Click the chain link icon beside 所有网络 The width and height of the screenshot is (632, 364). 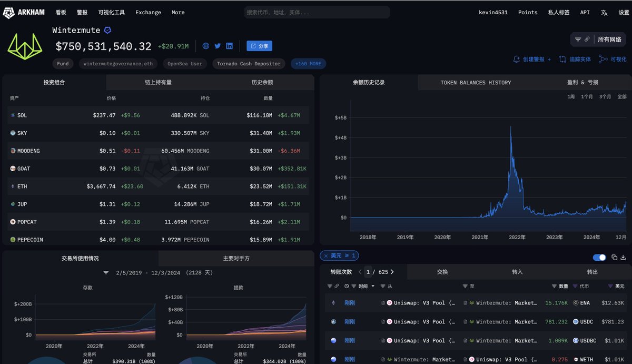coord(587,40)
